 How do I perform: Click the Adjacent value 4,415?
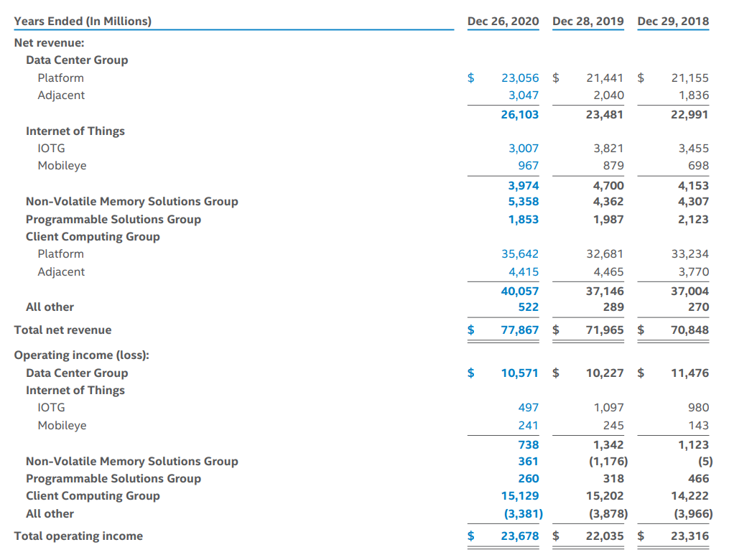click(524, 272)
